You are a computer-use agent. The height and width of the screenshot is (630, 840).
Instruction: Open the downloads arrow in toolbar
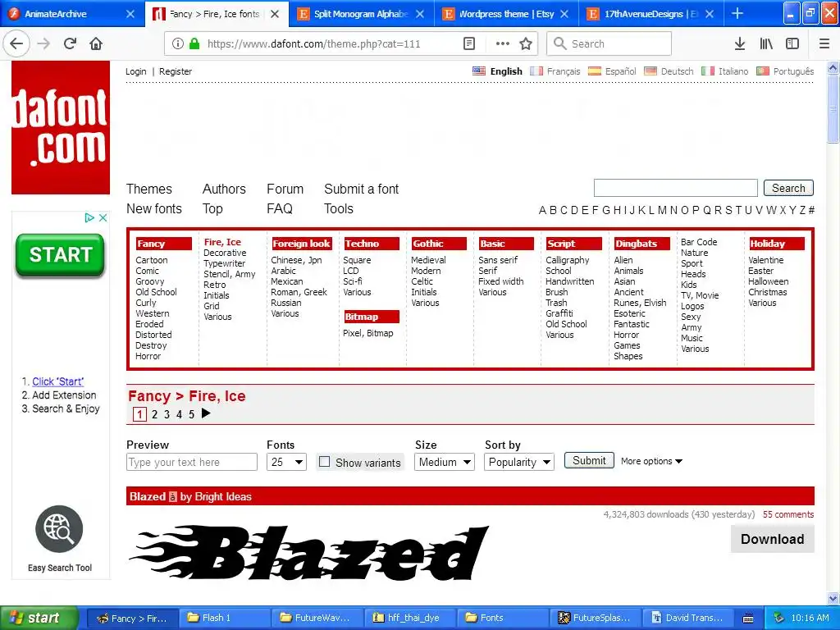click(x=740, y=44)
